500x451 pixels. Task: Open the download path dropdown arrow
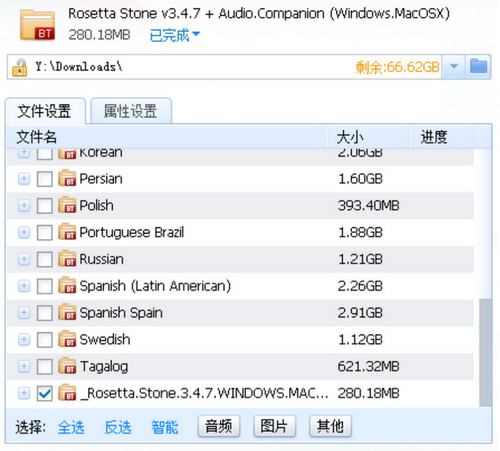pyautogui.click(x=454, y=67)
